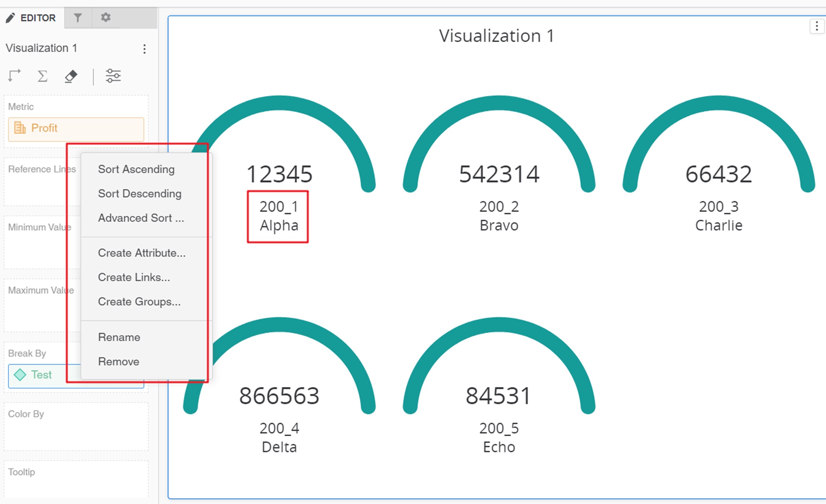
Task: Click the sigma totals icon
Action: [42, 76]
